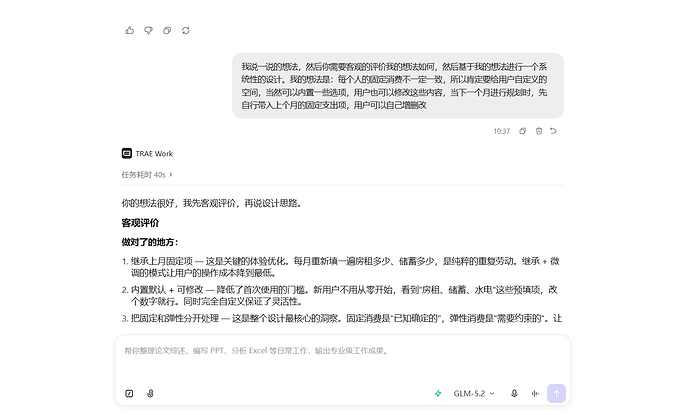Click the 'TRAE Work' label text
The width and height of the screenshot is (690, 415).
(154, 154)
